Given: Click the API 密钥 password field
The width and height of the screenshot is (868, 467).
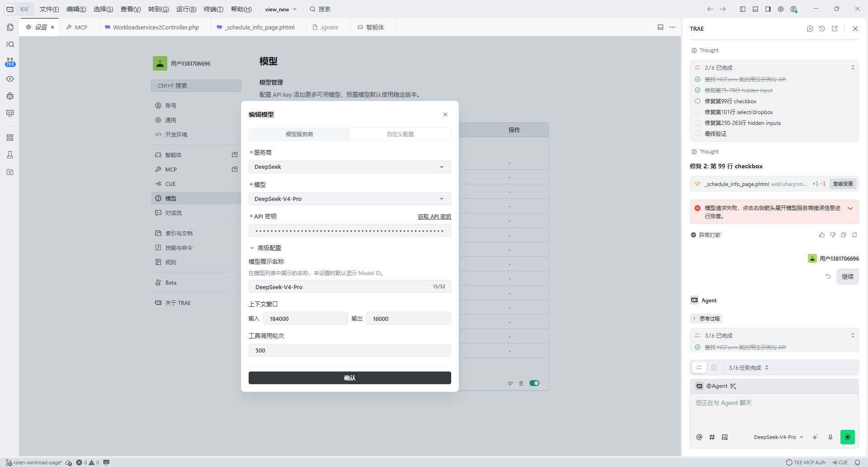Looking at the screenshot, I should [x=349, y=231].
